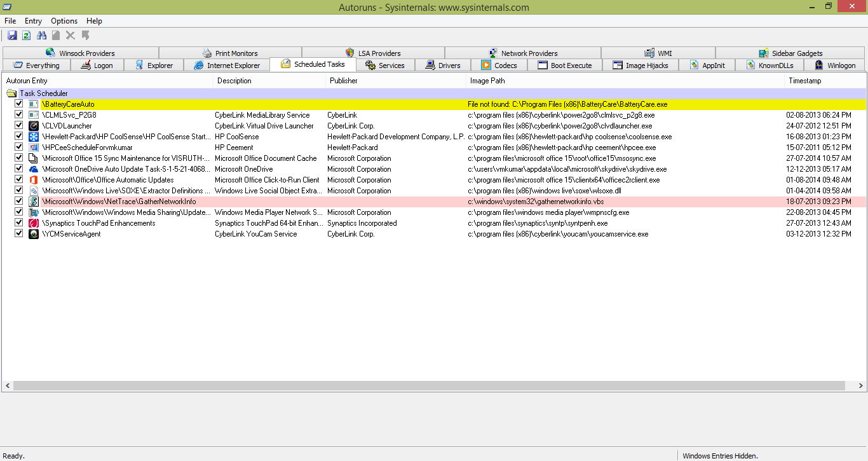Switch to the Codecs tab

click(499, 65)
